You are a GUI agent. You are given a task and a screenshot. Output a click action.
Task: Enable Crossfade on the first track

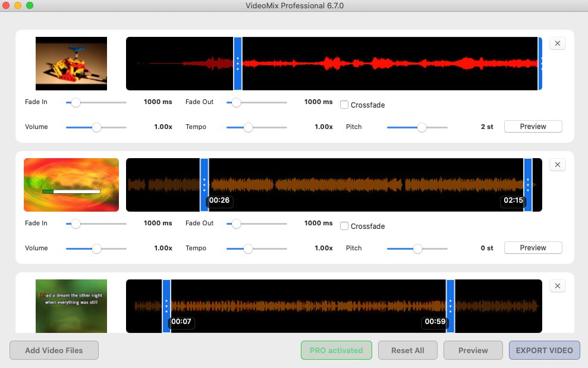(x=344, y=105)
